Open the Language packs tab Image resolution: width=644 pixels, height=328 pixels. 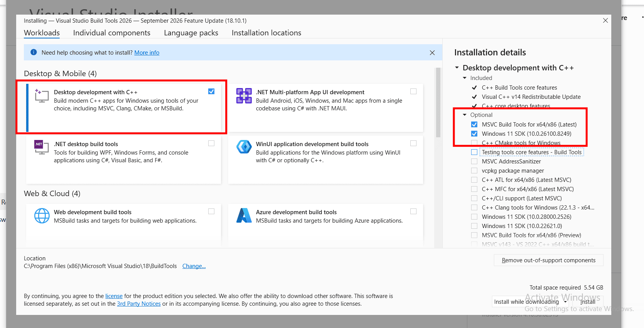coord(191,33)
